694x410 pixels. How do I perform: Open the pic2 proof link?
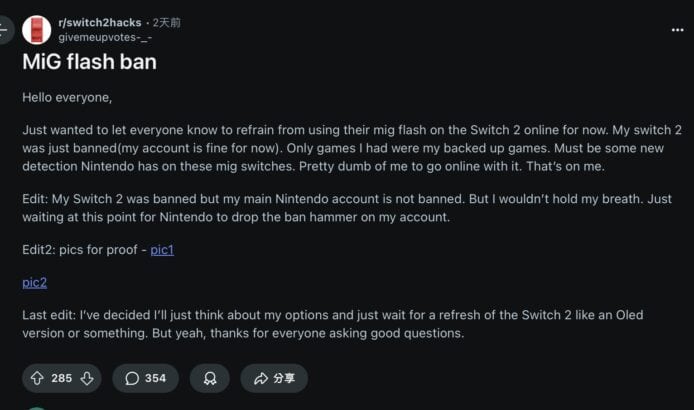35,282
